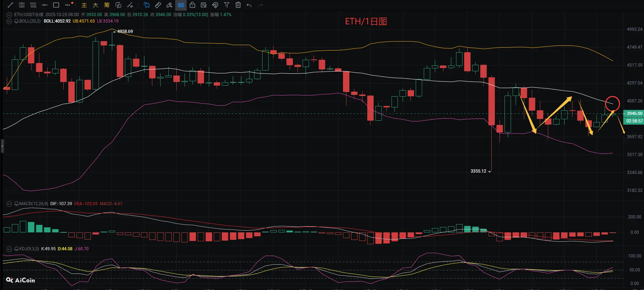This screenshot has height=290, width=644.
Task: Click the D:44.58 value
Action: pyautogui.click(x=65, y=249)
